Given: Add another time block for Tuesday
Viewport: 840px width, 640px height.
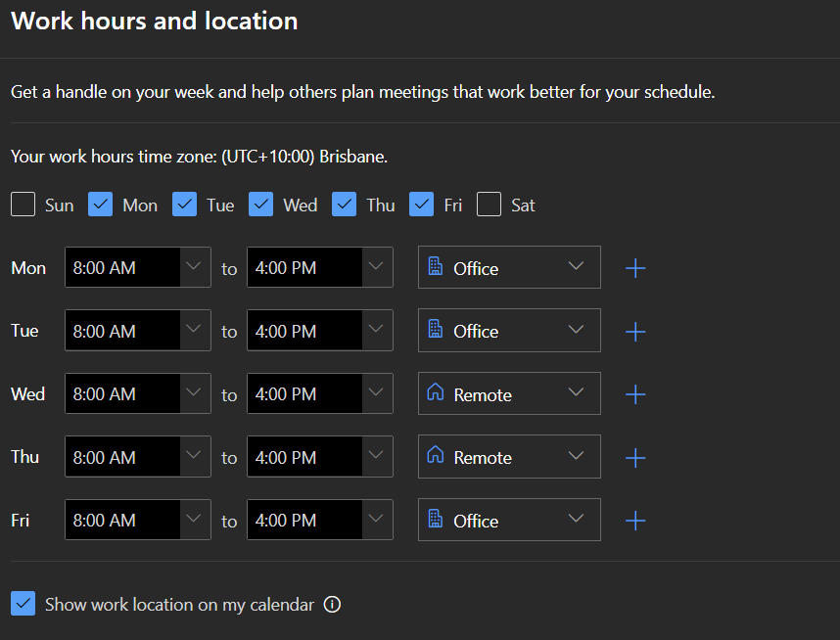Looking at the screenshot, I should (x=635, y=332).
